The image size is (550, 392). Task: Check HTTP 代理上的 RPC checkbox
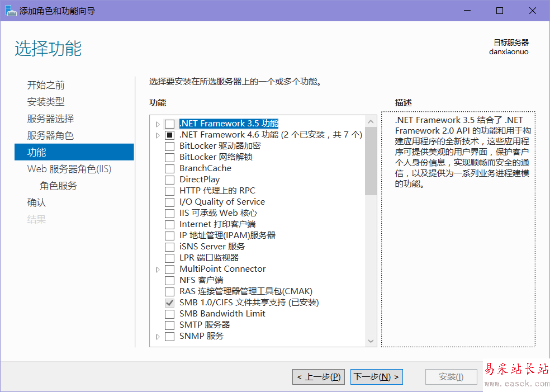pos(170,191)
